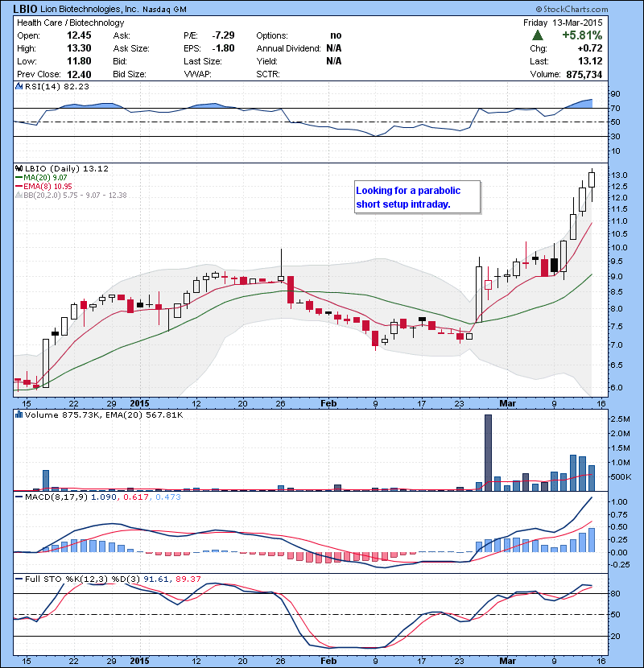Click the Volume value 875,734
This screenshot has height=668, width=644.
tap(584, 74)
